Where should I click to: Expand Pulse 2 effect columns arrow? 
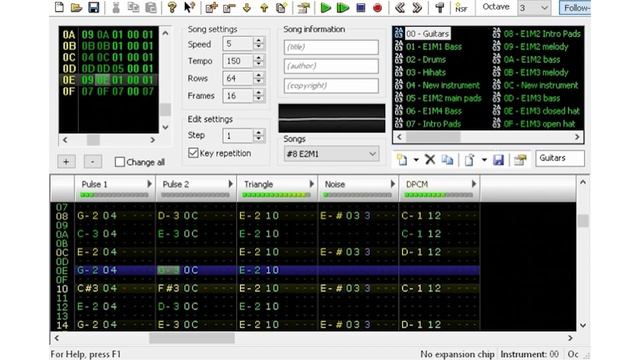pyautogui.click(x=231, y=184)
